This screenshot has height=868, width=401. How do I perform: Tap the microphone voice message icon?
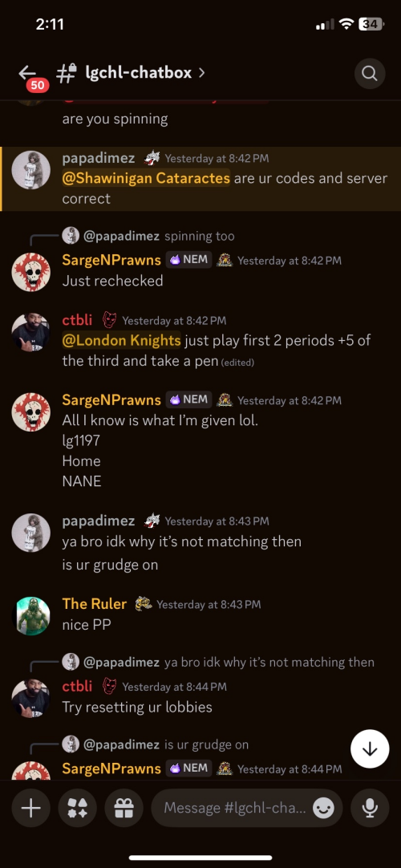370,809
